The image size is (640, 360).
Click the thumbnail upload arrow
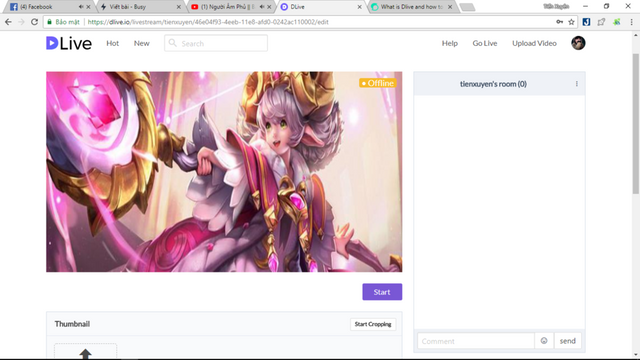pos(85,353)
